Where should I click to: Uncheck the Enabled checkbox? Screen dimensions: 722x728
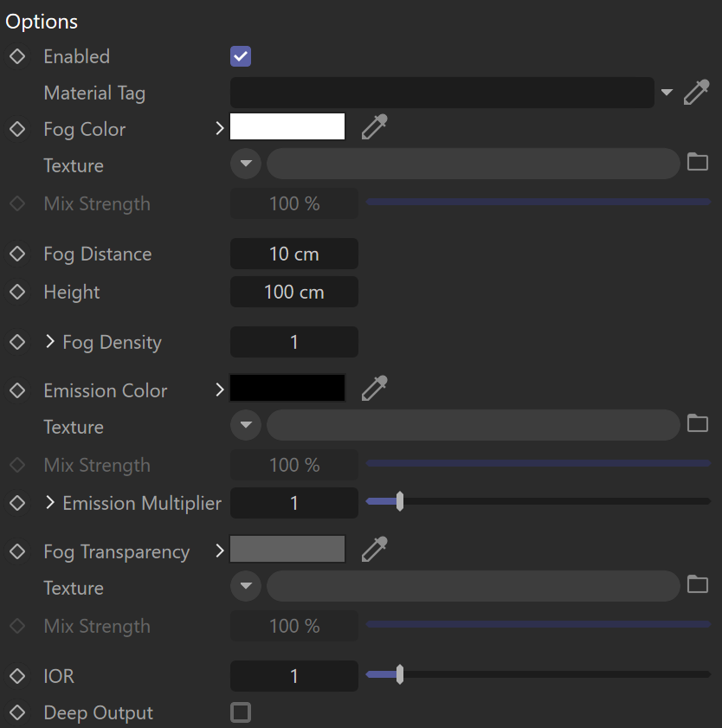[x=241, y=56]
